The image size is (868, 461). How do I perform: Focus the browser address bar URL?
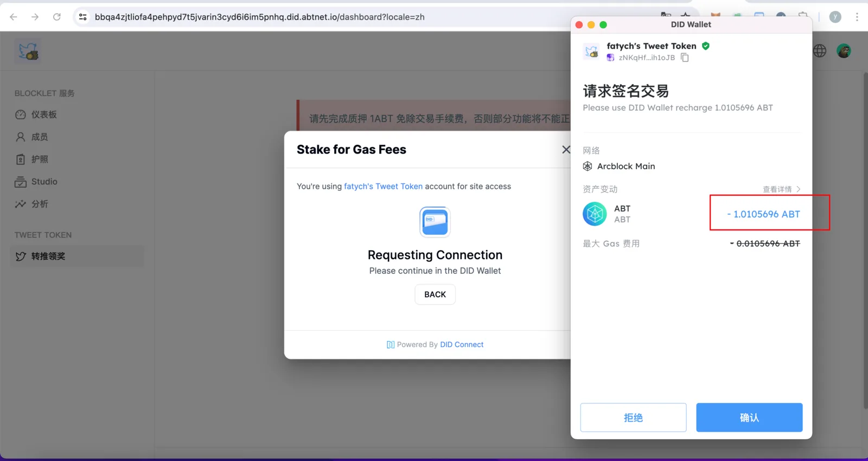[x=259, y=17]
